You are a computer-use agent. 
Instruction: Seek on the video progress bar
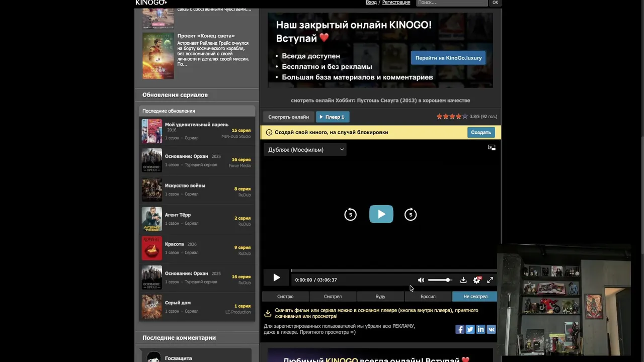tap(393, 271)
